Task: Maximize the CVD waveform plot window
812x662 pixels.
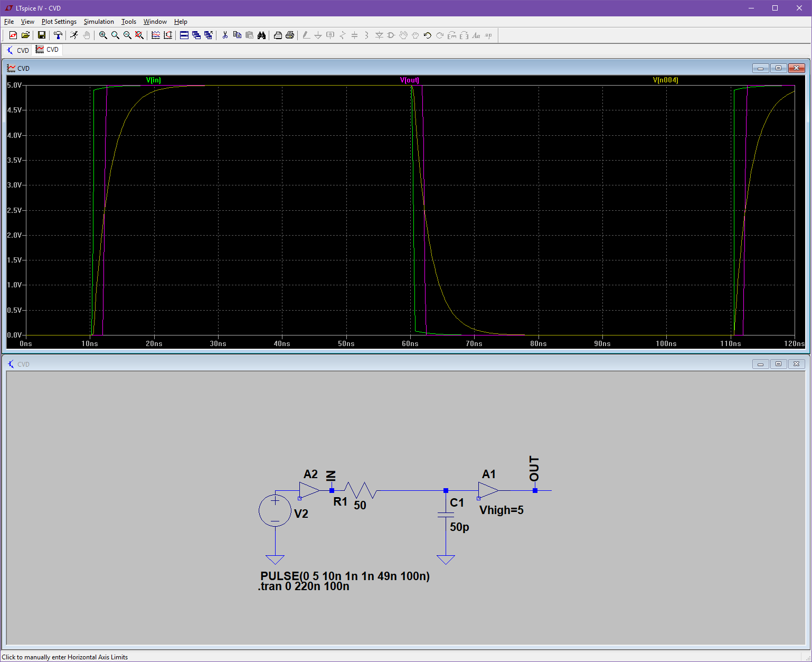Action: click(778, 68)
